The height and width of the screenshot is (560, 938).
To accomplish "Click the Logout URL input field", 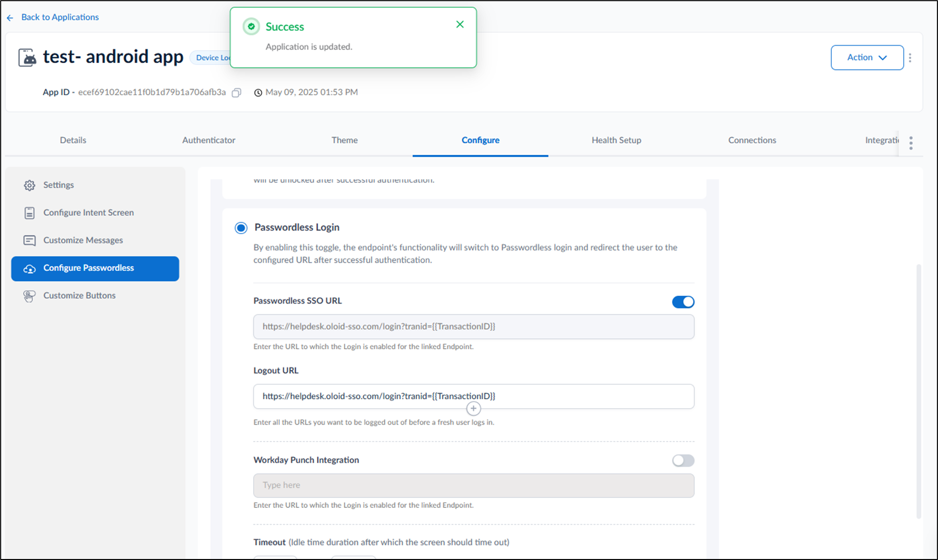I will [x=473, y=396].
